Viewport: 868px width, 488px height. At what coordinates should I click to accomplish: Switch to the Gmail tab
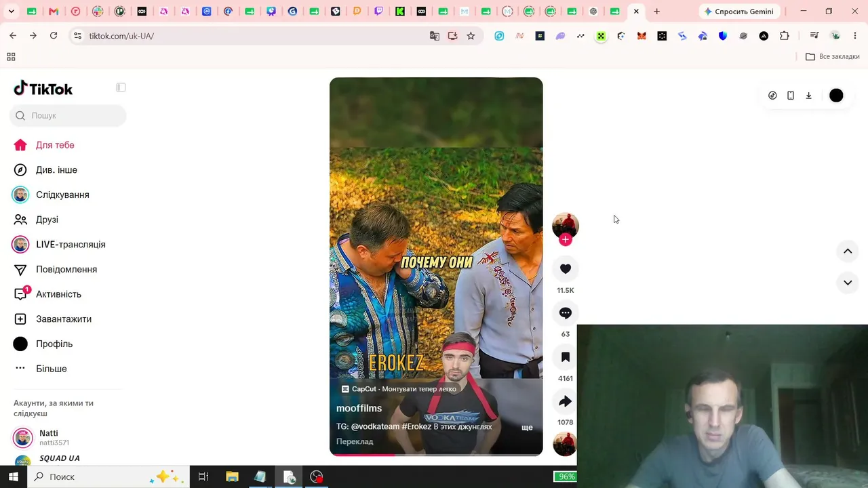[54, 12]
